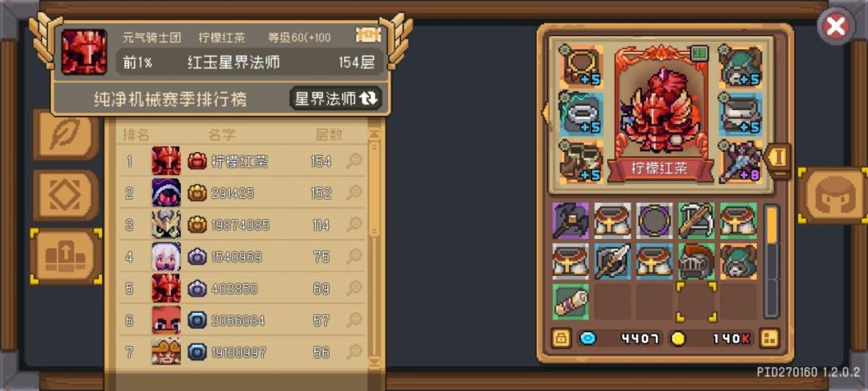Image resolution: width=868 pixels, height=391 pixels.
Task: Click the inventory sort grid button
Action: (x=769, y=338)
